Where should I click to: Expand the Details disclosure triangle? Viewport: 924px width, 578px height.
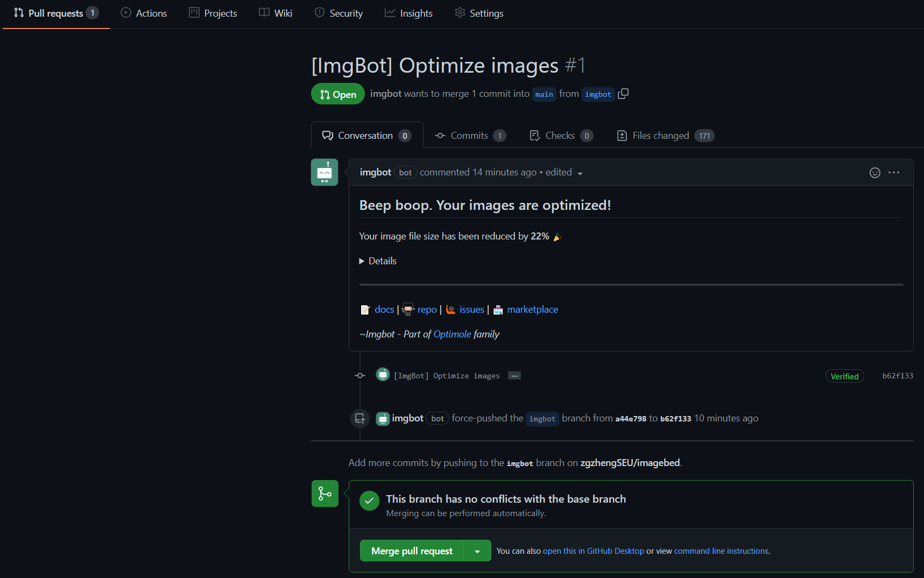click(362, 261)
